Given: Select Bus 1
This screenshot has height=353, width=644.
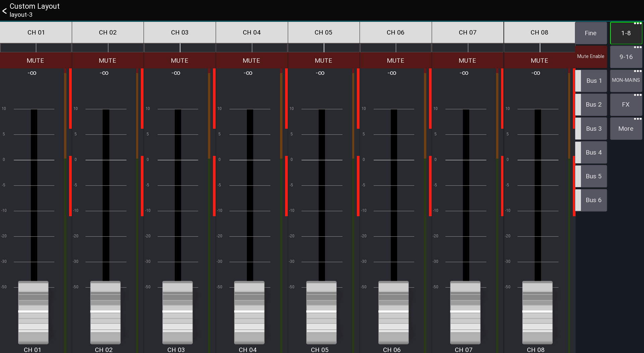Looking at the screenshot, I should (x=591, y=81).
